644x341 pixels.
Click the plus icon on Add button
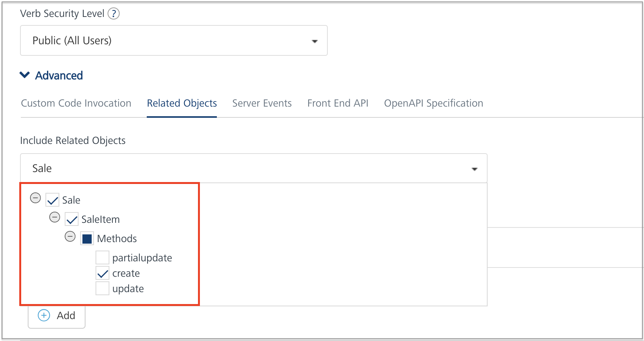tap(44, 316)
